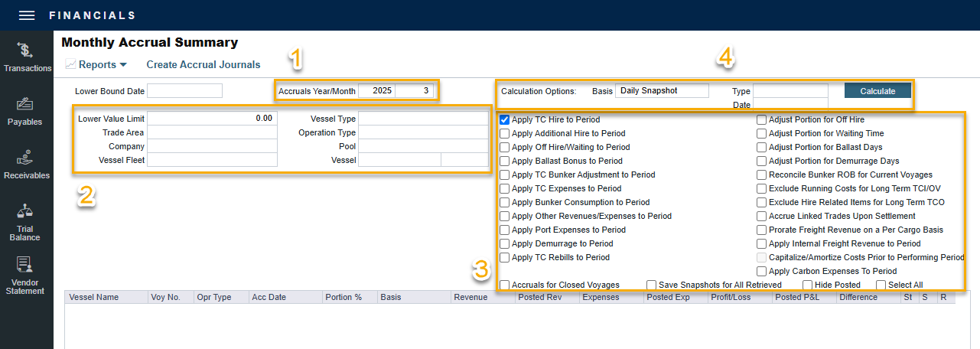980x349 pixels.
Task: Click the Reports chart icon
Action: click(x=70, y=65)
